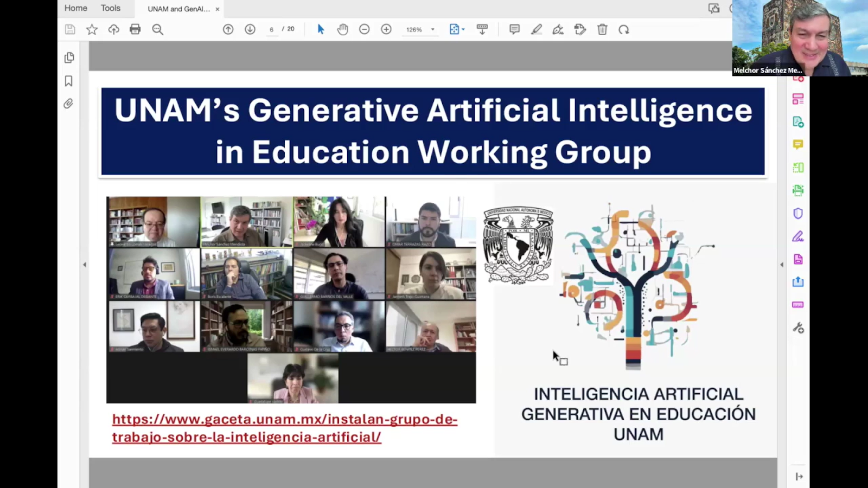Click the trash delete icon

[x=602, y=29]
